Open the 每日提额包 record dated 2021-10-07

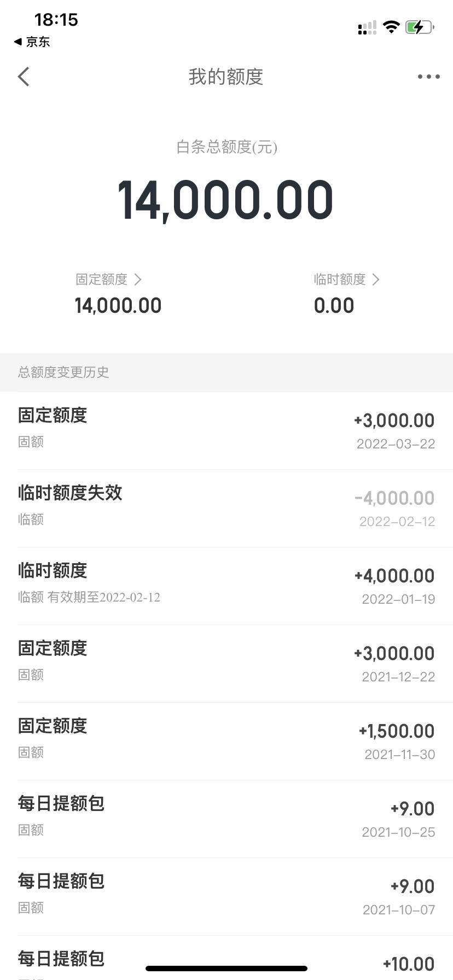(226, 896)
